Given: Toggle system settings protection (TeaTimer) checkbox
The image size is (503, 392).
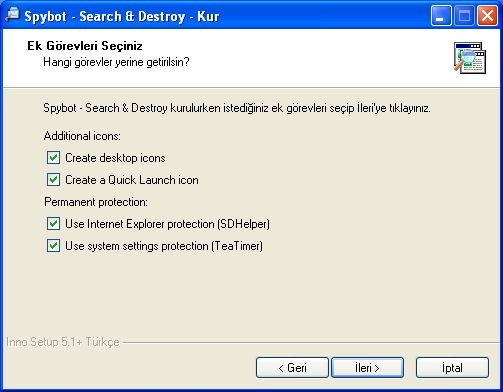Looking at the screenshot, I should [x=53, y=246].
